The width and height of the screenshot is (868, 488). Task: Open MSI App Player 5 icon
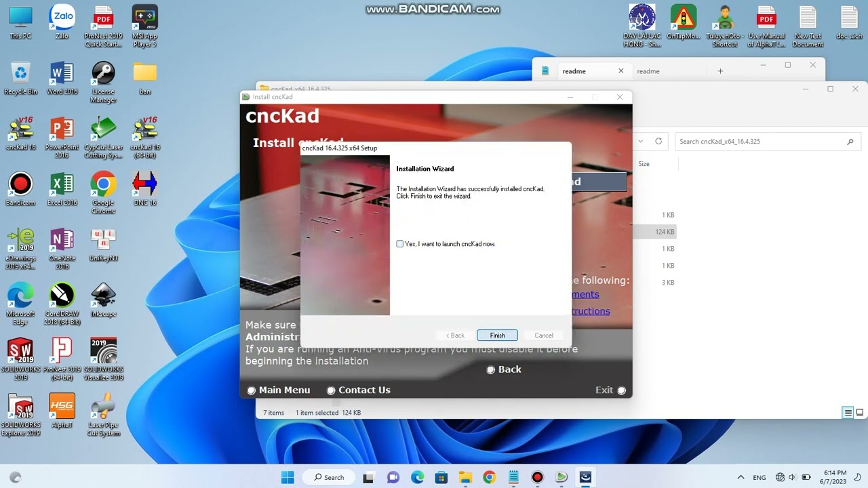click(x=144, y=26)
